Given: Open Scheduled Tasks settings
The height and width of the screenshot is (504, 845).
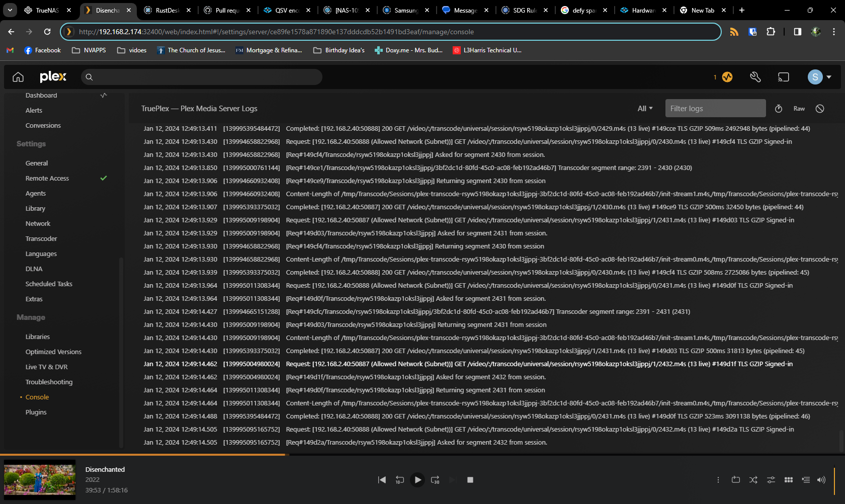Looking at the screenshot, I should point(49,284).
